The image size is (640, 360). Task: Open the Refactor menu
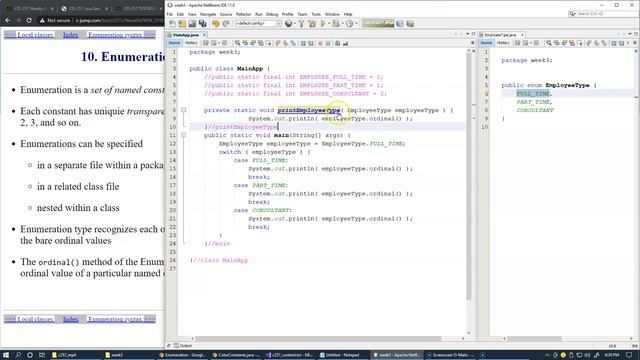243,14
